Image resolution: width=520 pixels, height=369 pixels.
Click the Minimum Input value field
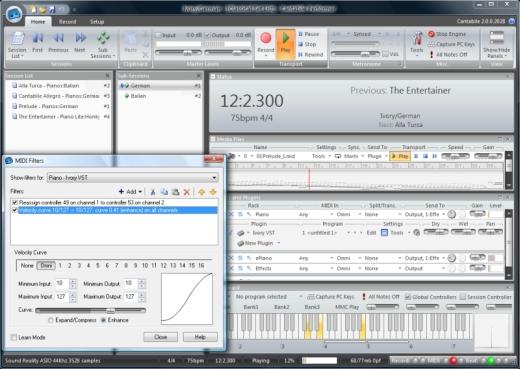coord(62,283)
